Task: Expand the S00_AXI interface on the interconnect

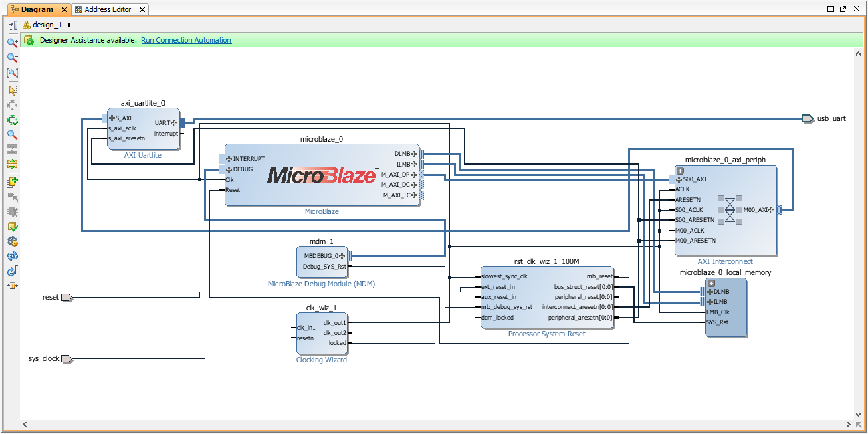Action: [x=679, y=179]
